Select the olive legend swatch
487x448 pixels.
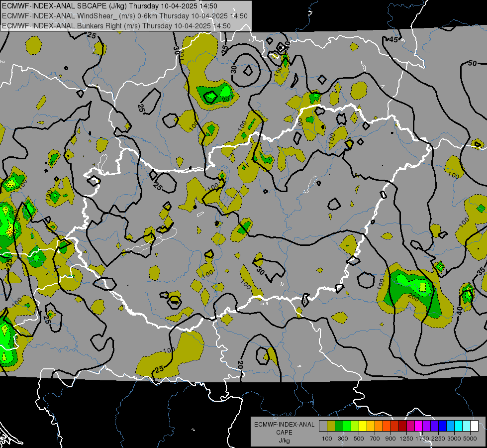(331, 426)
